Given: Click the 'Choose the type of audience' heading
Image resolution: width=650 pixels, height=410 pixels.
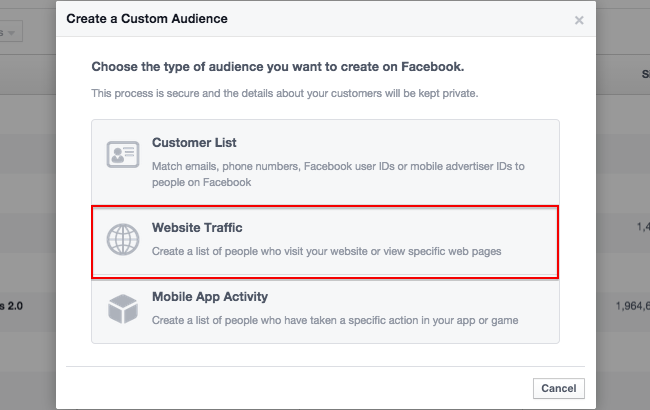Looking at the screenshot, I should 278,67.
